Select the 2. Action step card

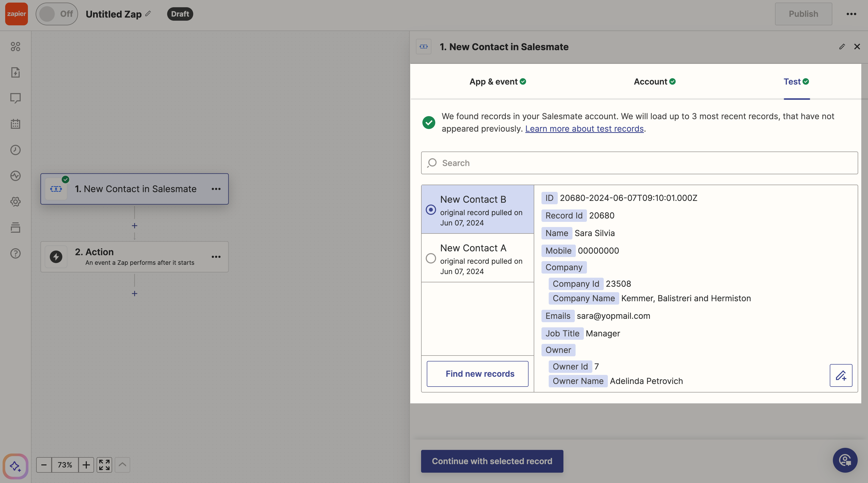tap(134, 257)
